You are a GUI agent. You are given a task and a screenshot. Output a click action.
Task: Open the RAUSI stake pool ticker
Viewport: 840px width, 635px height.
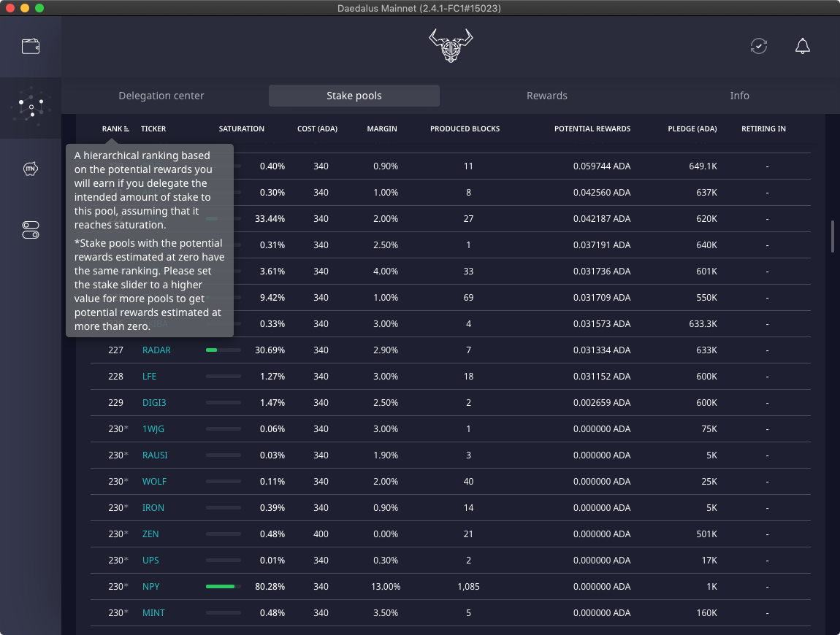coord(155,455)
